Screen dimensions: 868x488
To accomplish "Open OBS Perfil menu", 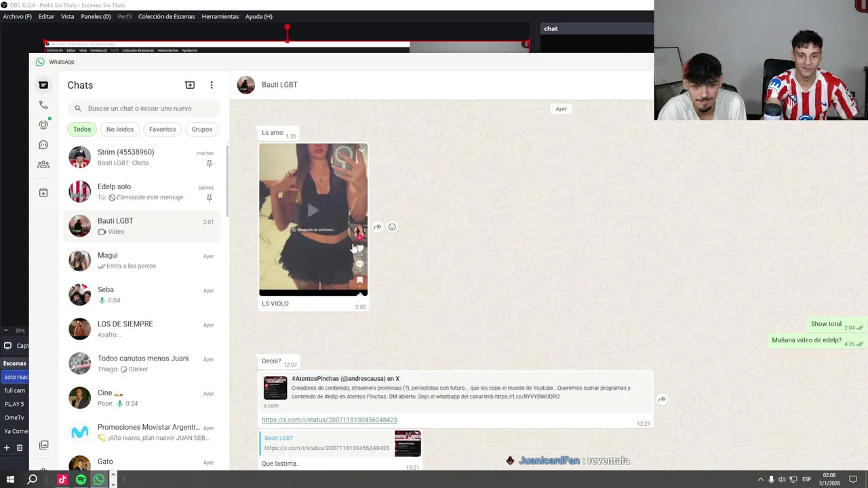I will pyautogui.click(x=124, y=16).
